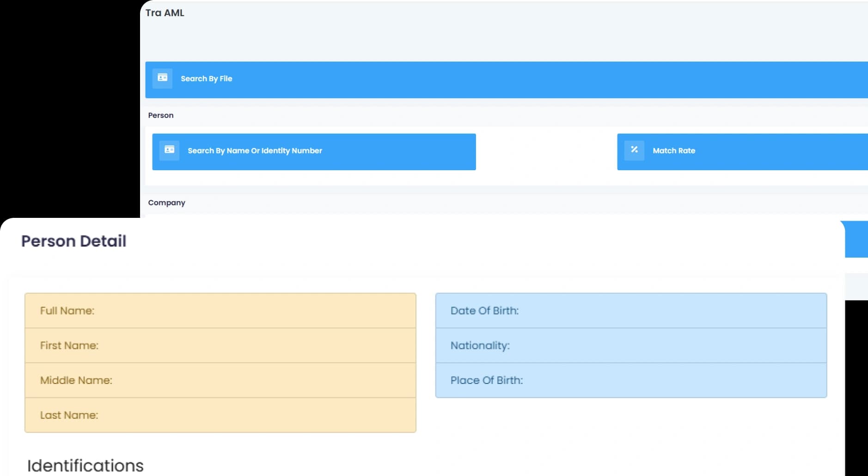The height and width of the screenshot is (476, 868).
Task: Click the empty space left of Match Rate
Action: click(x=546, y=152)
